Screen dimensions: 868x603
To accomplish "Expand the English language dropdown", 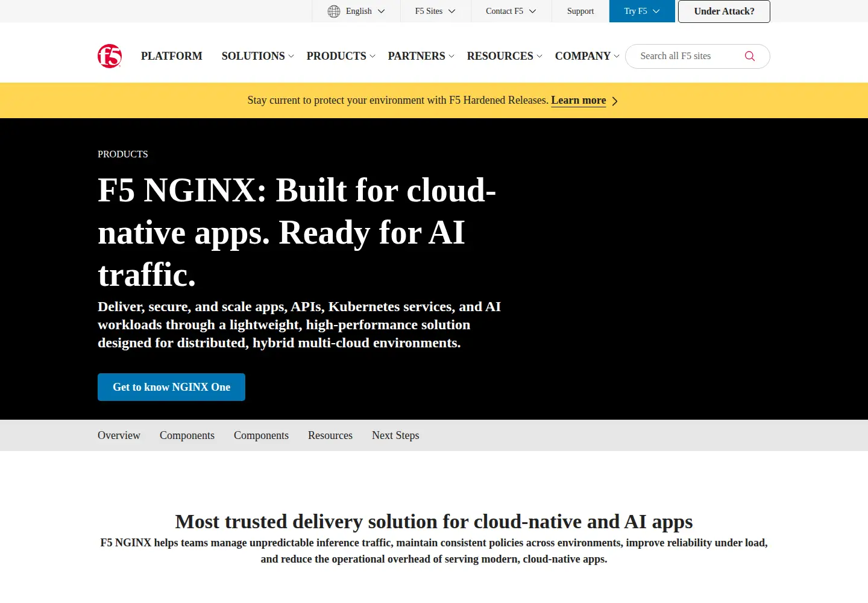I will tap(356, 11).
